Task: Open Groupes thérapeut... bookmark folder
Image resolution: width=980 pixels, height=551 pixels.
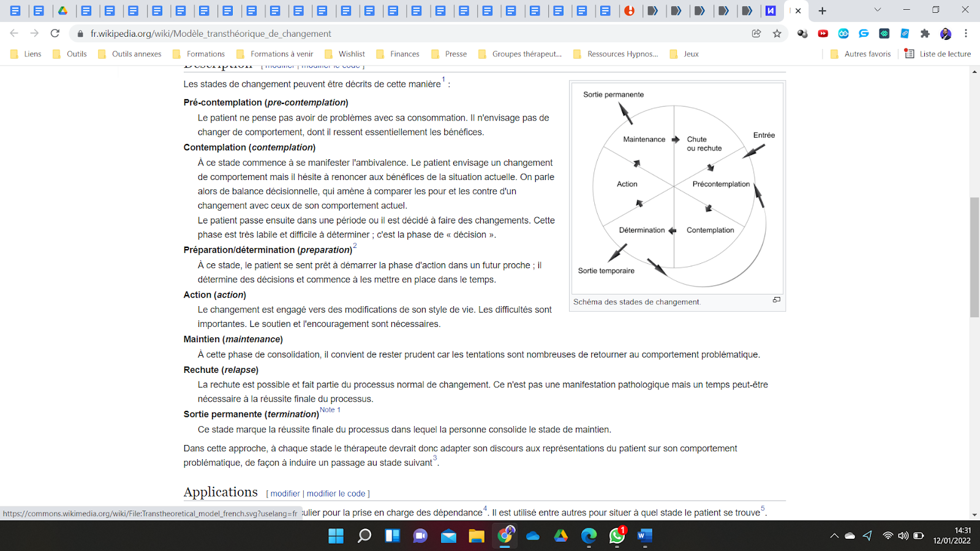Action: [x=520, y=54]
